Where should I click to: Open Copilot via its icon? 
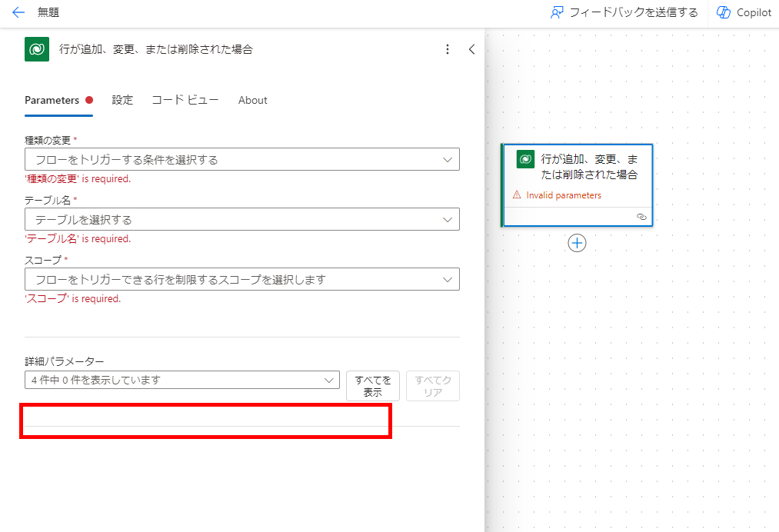coord(724,12)
